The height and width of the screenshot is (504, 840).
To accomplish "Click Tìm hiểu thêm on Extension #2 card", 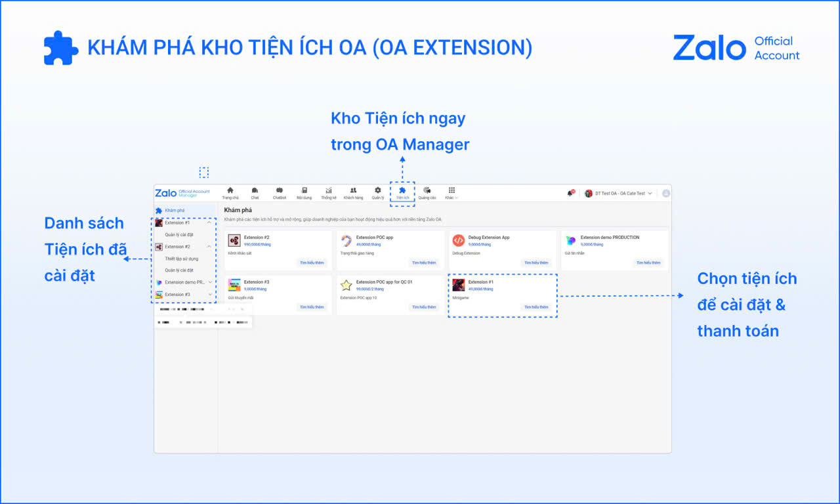I will pyautogui.click(x=312, y=262).
